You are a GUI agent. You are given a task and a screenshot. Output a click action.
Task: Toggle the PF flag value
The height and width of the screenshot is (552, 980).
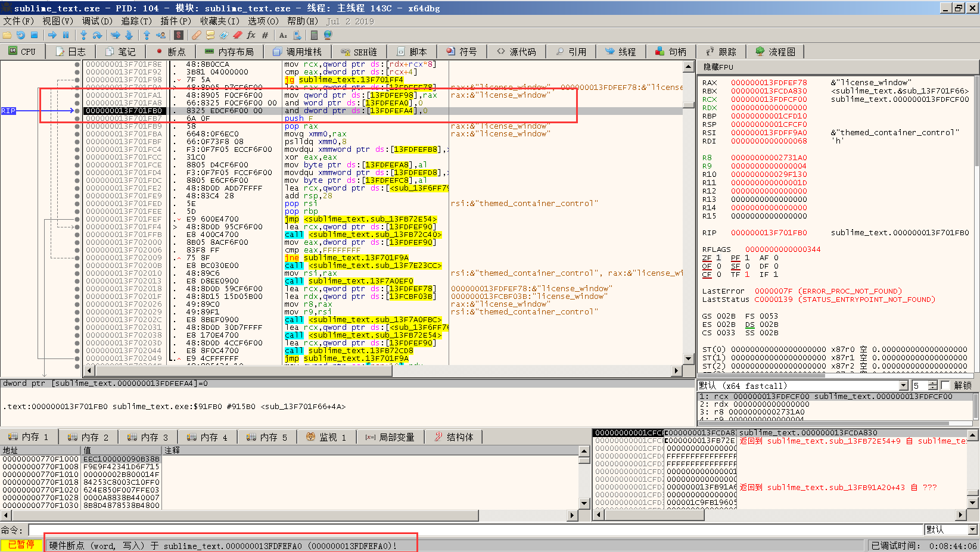point(747,258)
